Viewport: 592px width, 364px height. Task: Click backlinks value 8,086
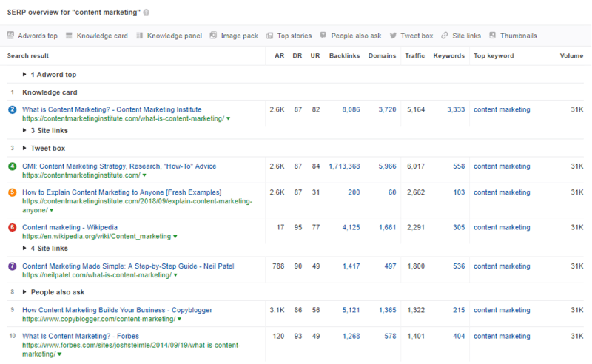(x=351, y=110)
